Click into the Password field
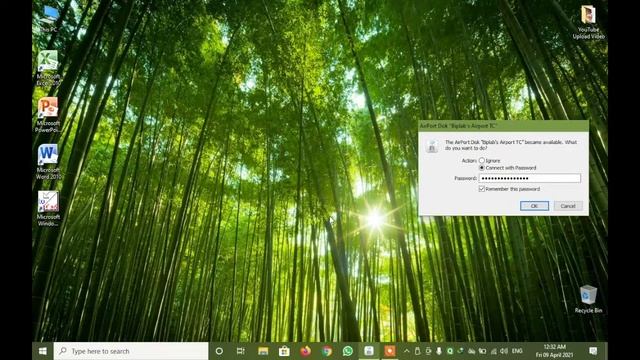 529,178
